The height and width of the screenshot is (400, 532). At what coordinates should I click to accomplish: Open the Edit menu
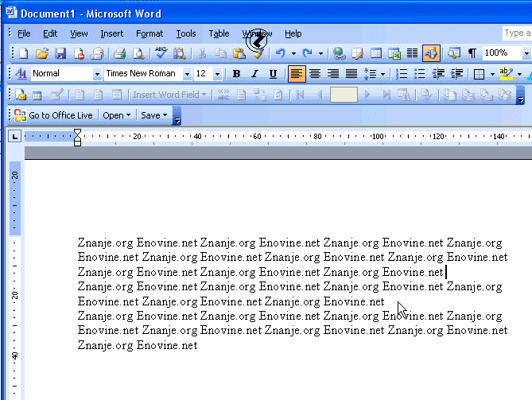tap(50, 33)
